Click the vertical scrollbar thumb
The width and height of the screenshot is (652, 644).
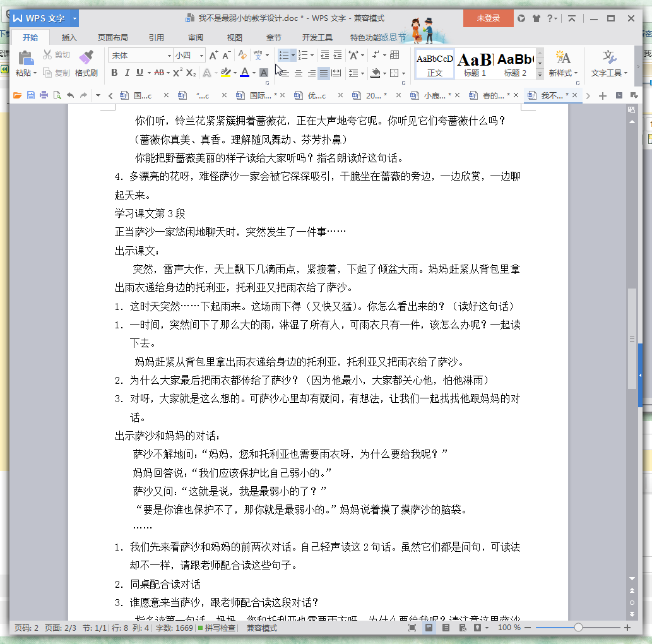632,338
